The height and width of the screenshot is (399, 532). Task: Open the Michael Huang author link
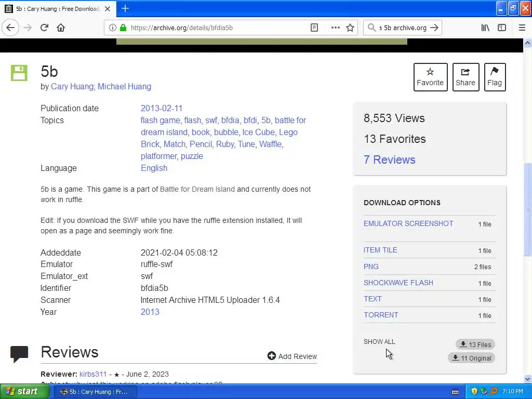[125, 87]
